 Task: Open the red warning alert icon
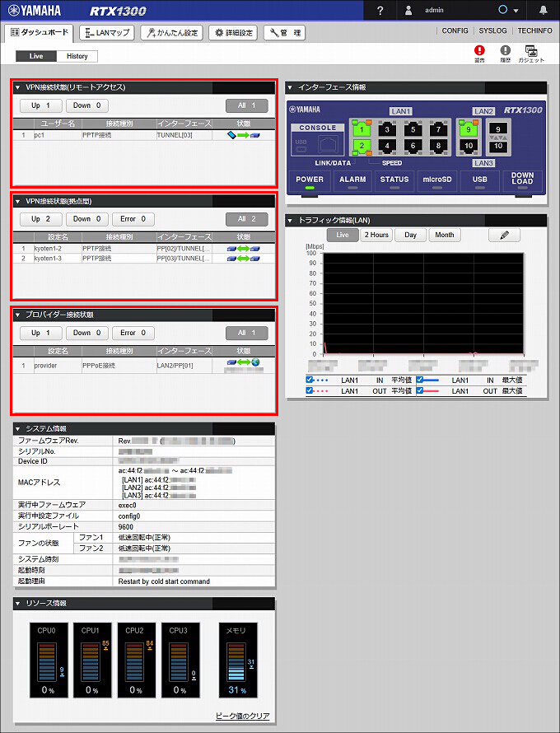tap(480, 51)
